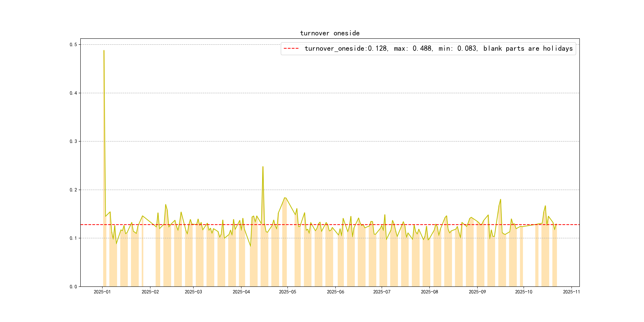This screenshot has width=644, height=322.
Task: Click the tallest peak near January 2025
Action: point(104,51)
